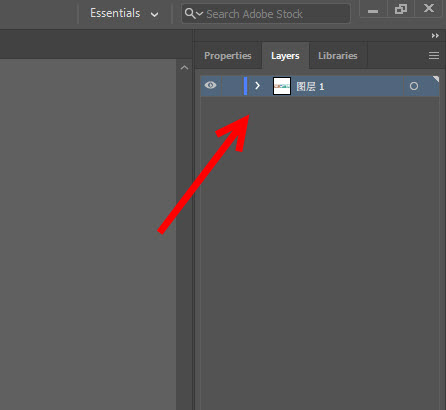
Task: Switch to the Properties tab
Action: [228, 56]
